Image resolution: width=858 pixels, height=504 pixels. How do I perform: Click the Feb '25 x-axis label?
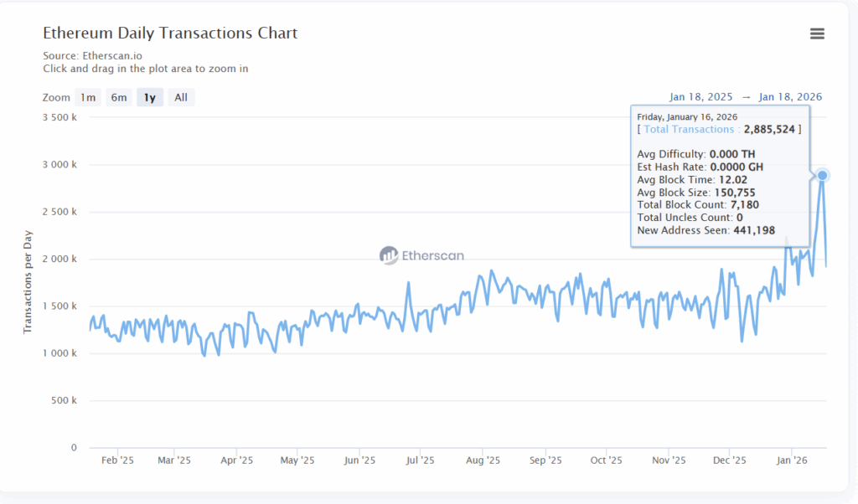116,460
